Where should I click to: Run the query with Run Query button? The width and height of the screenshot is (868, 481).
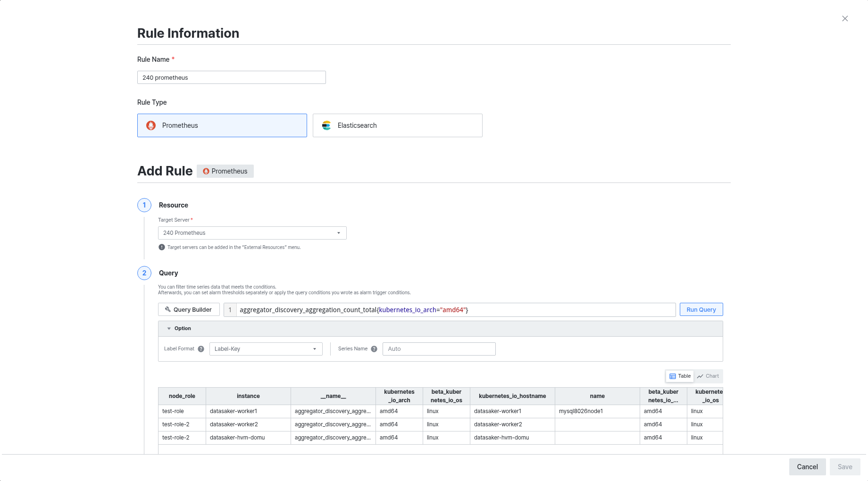701,309
